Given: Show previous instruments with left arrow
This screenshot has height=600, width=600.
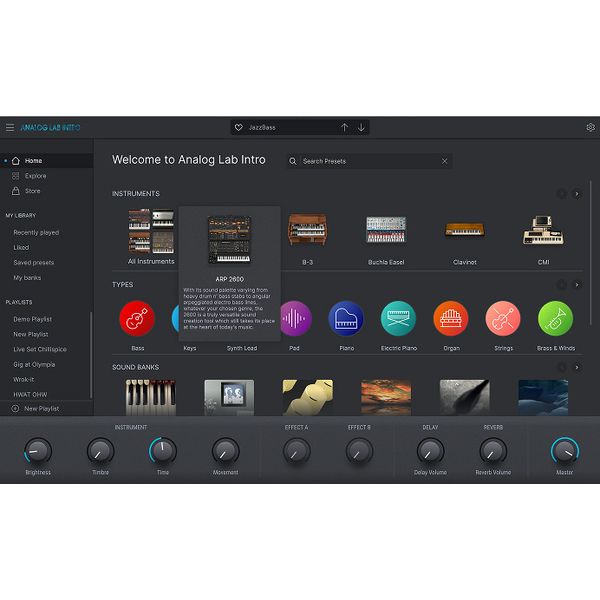Looking at the screenshot, I should 561,194.
